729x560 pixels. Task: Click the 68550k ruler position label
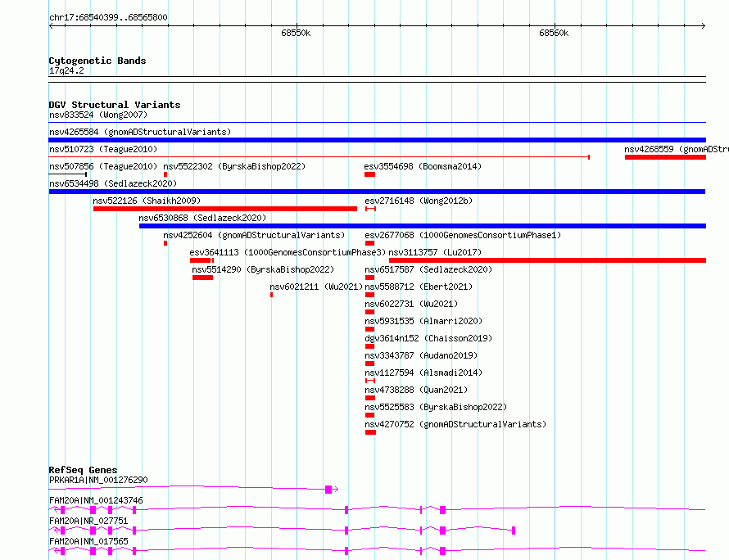pos(296,33)
